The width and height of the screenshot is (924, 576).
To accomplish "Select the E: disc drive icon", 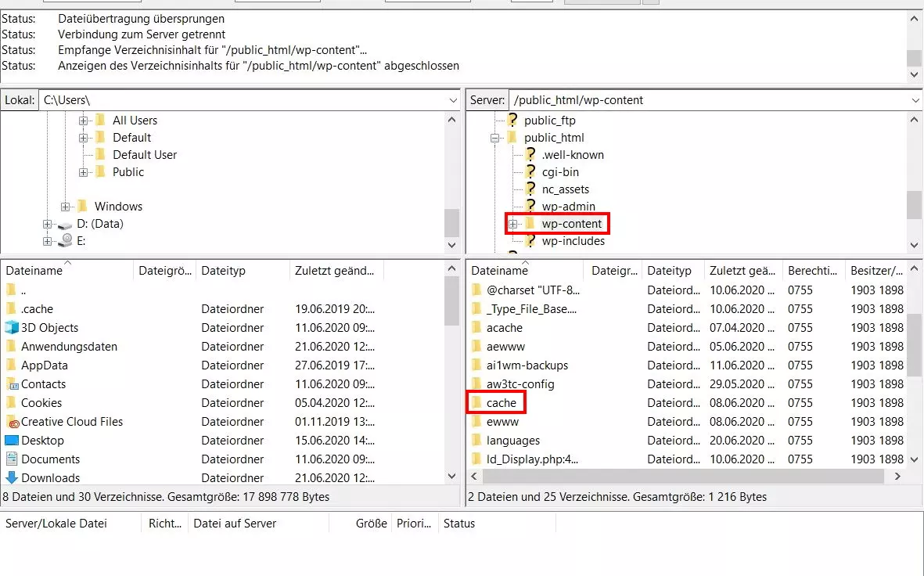I will [x=66, y=240].
